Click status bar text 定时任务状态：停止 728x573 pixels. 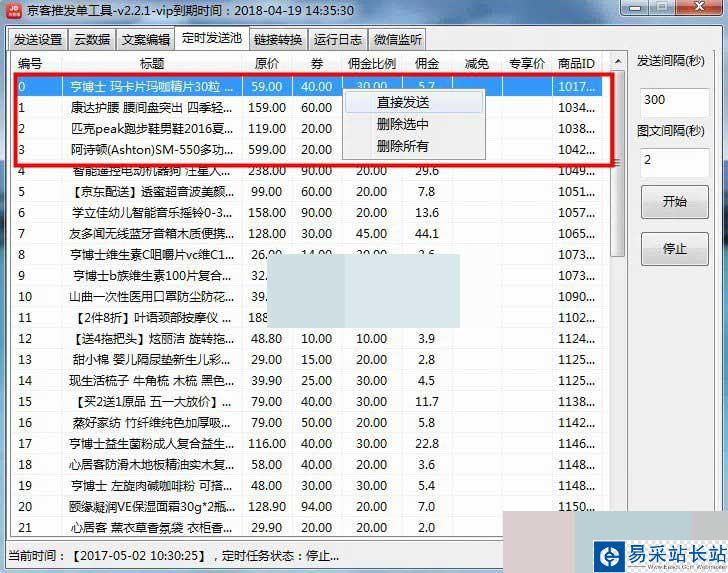[x=280, y=556]
